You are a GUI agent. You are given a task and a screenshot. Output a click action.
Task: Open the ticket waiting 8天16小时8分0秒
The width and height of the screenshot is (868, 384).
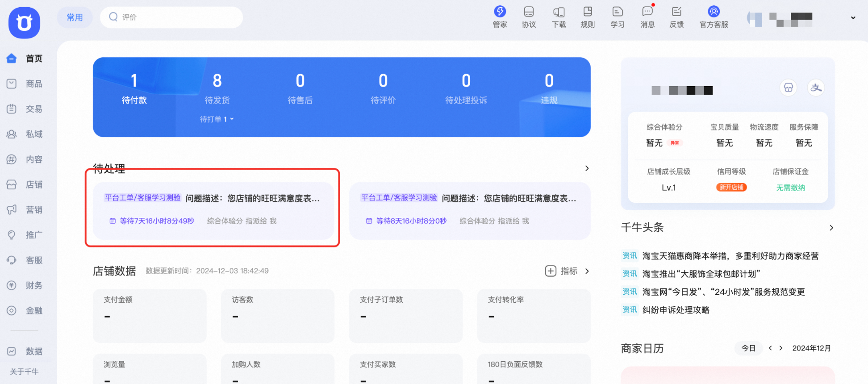470,211
